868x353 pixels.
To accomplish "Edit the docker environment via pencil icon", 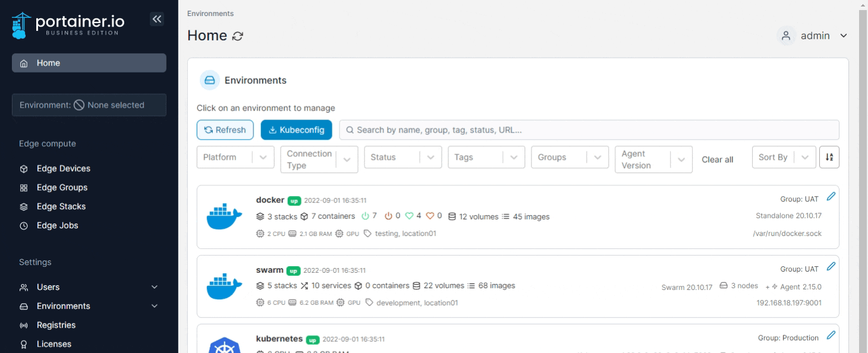I will pos(831,197).
